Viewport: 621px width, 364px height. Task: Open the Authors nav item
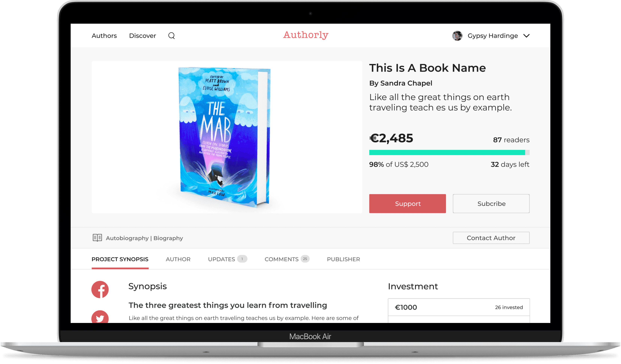click(104, 36)
